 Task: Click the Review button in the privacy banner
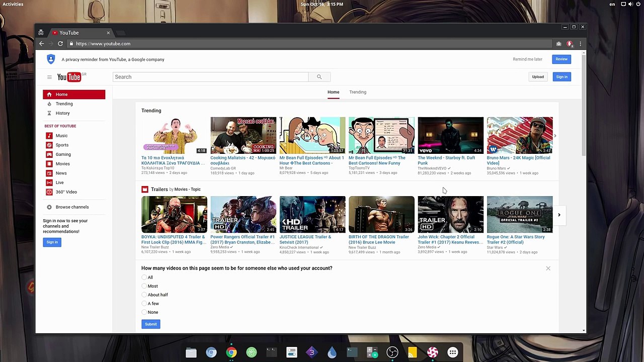tap(561, 59)
